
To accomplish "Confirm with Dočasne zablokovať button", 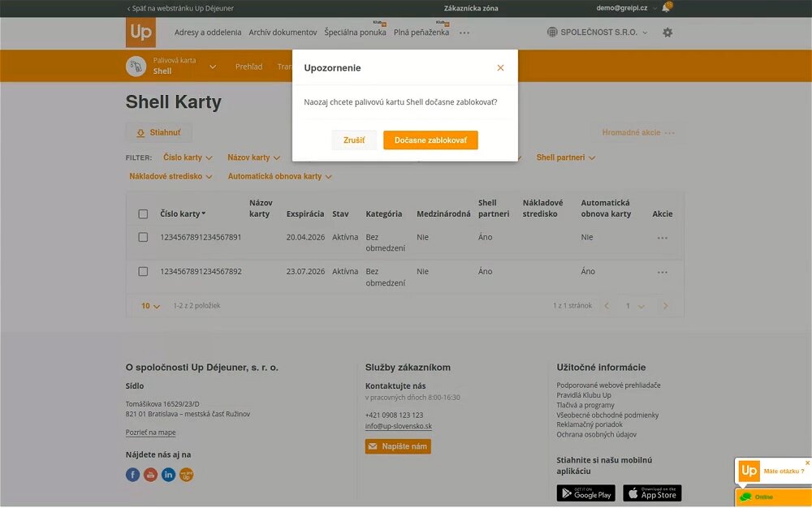I will (430, 140).
